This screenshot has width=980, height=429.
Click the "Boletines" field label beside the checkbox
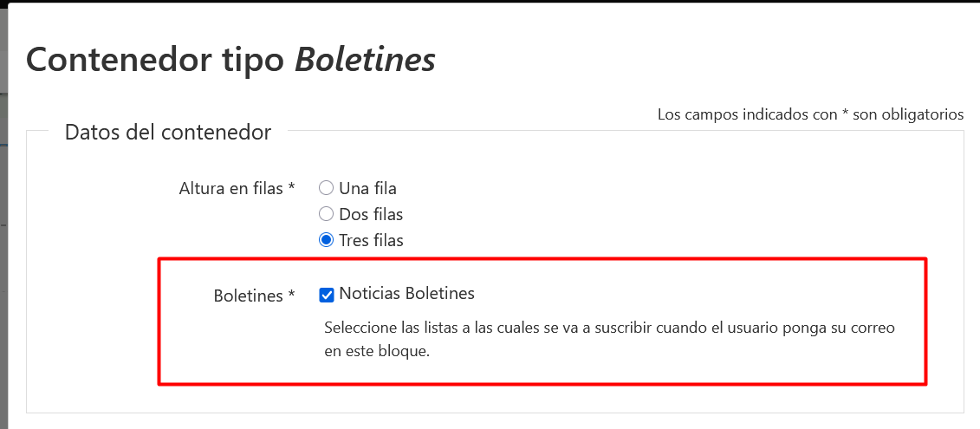pyautogui.click(x=248, y=296)
